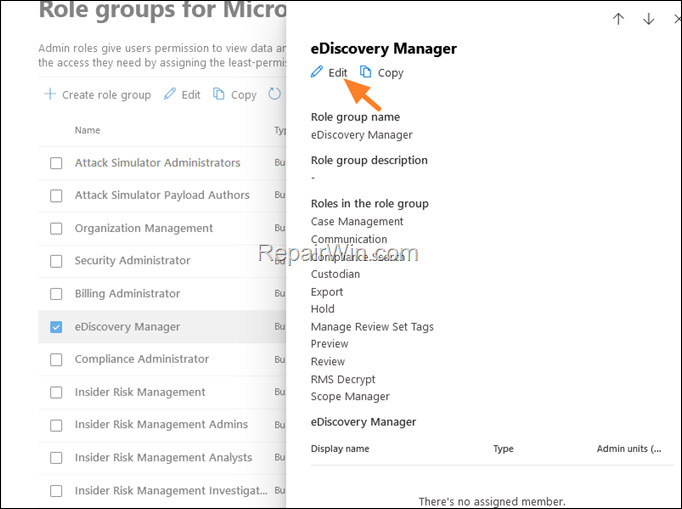Open the Compliance Administrator role group
Image resolution: width=682 pixels, height=509 pixels.
pyautogui.click(x=142, y=359)
